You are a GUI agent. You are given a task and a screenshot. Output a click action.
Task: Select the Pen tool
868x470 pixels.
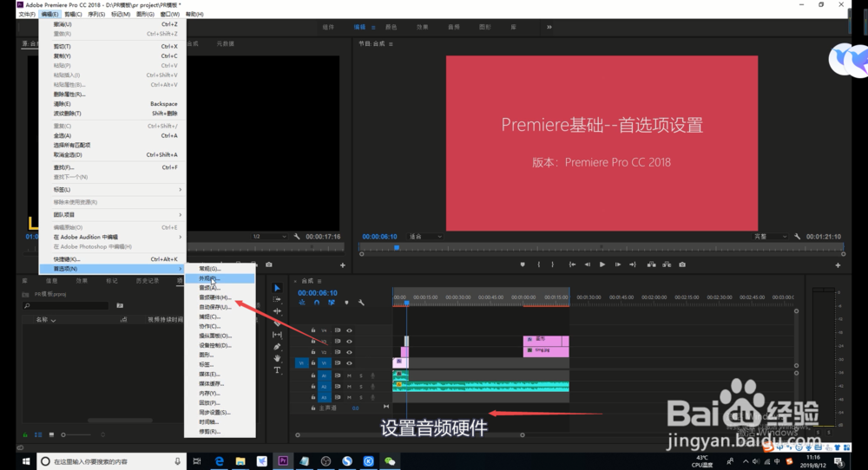click(x=278, y=347)
